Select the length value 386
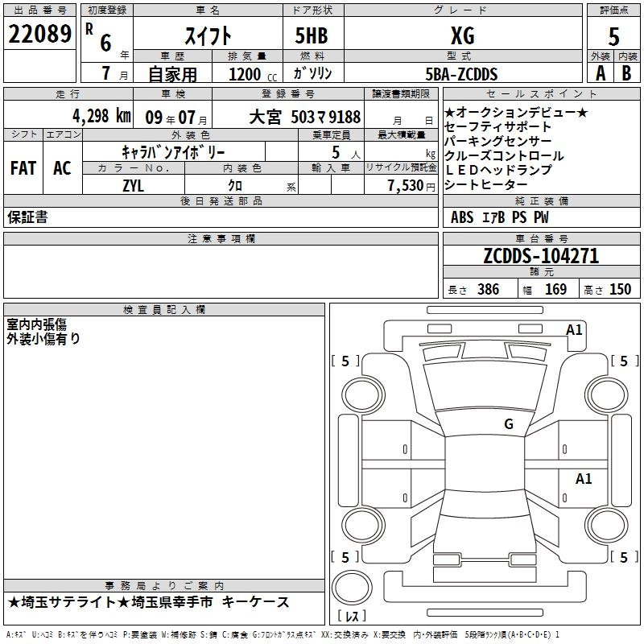The image size is (644, 644). point(488,289)
